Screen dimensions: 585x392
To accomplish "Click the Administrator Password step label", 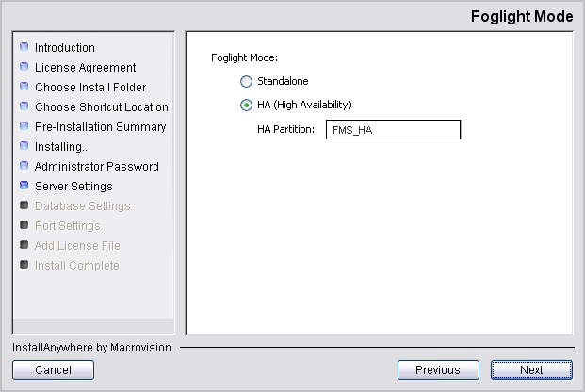I will pyautogui.click(x=96, y=167).
